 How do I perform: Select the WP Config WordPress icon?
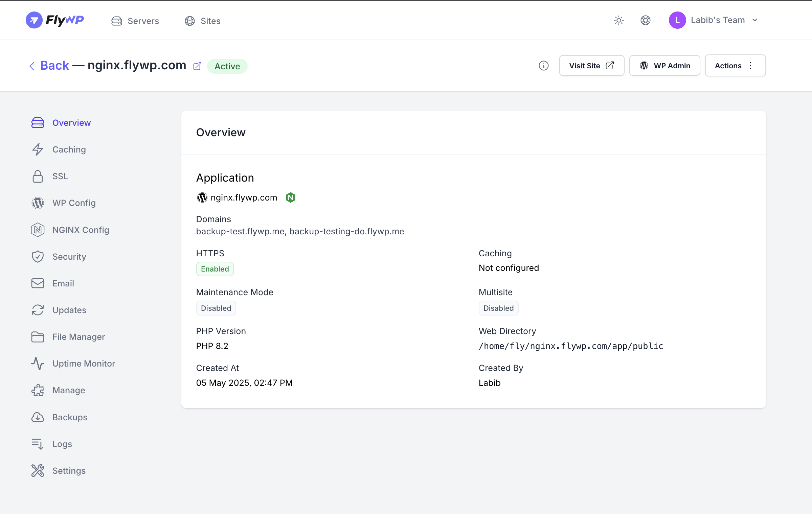37,203
